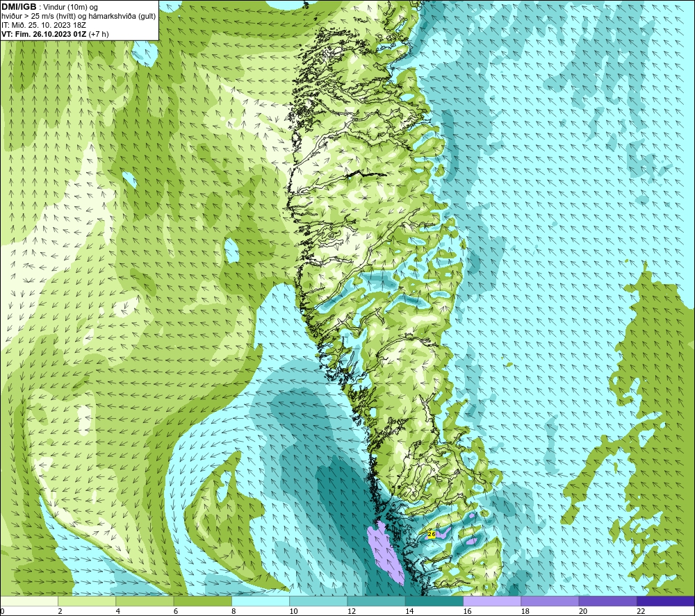Click the '14' label on the wind scale
The width and height of the screenshot is (695, 616).
click(x=409, y=612)
